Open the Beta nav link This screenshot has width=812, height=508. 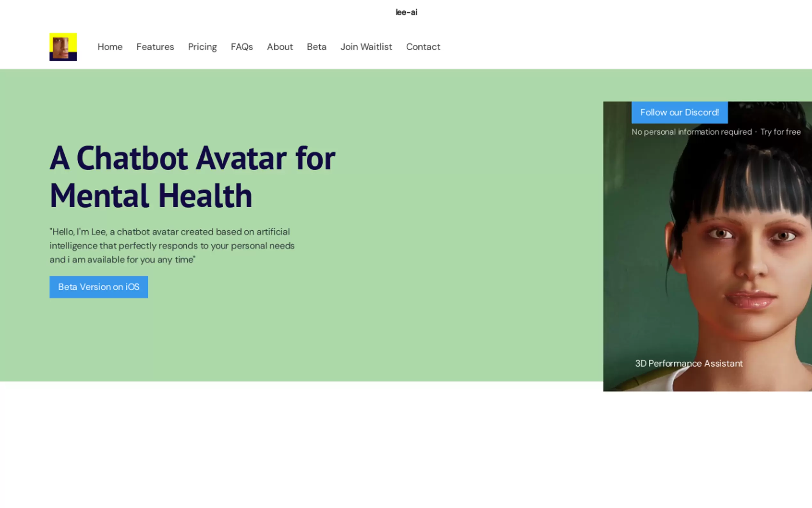[x=316, y=47]
